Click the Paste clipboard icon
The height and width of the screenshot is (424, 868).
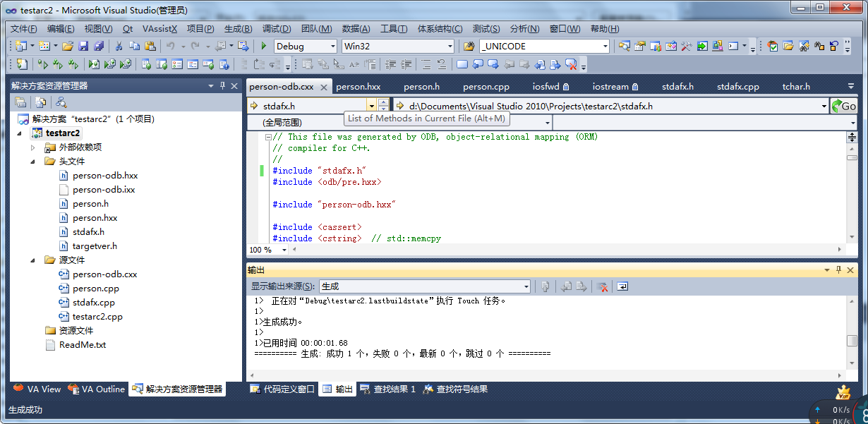(150, 46)
